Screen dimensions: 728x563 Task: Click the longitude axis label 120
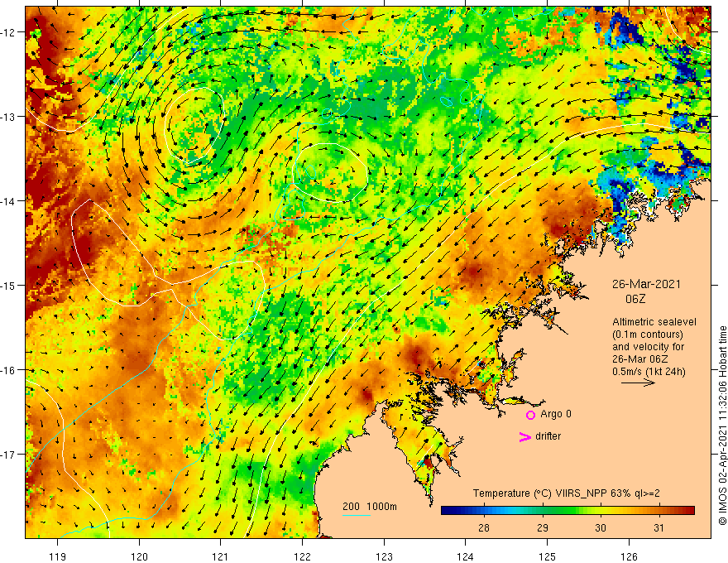click(x=139, y=556)
